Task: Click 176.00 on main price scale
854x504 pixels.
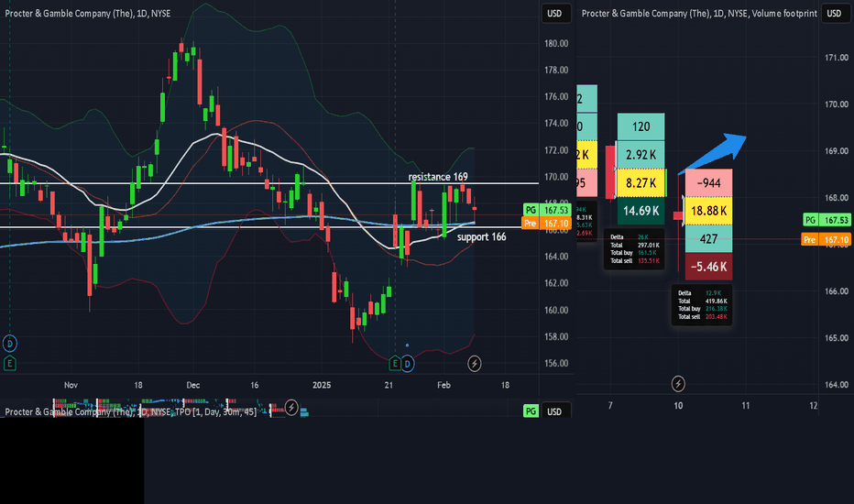Action: pyautogui.click(x=556, y=97)
